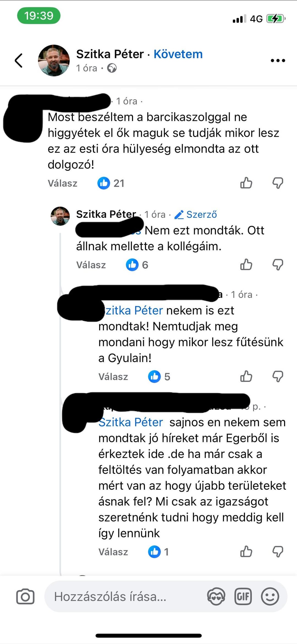The width and height of the screenshot is (297, 644).
Task: Tap the Szerző author badge
Action: click(196, 214)
